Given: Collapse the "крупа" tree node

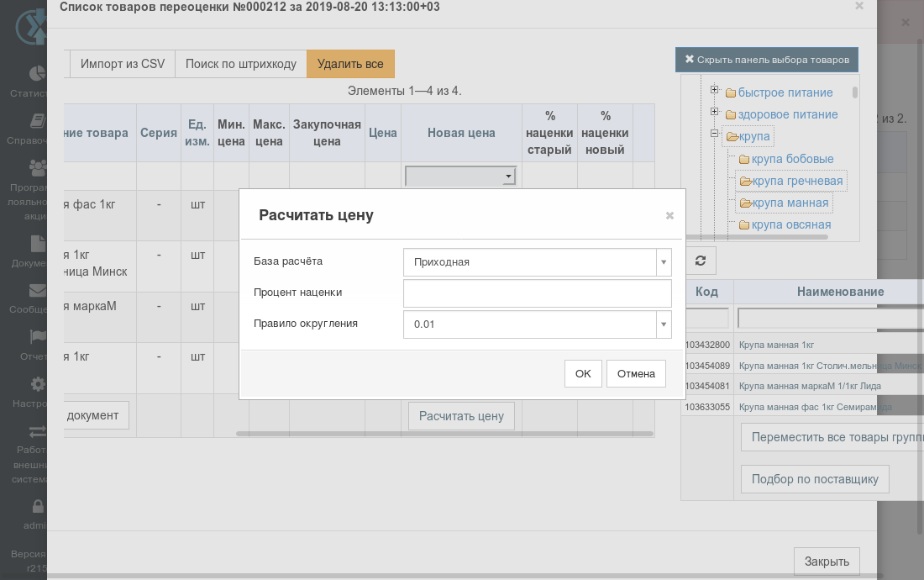Looking at the screenshot, I should (714, 133).
